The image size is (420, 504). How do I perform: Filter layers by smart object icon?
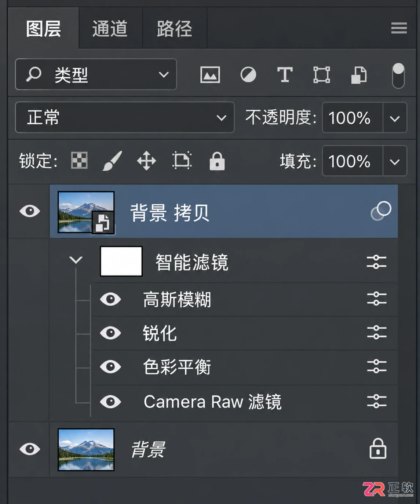pyautogui.click(x=359, y=75)
